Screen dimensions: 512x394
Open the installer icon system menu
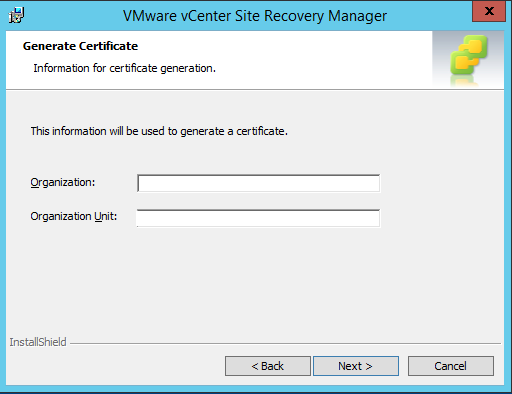[x=16, y=15]
